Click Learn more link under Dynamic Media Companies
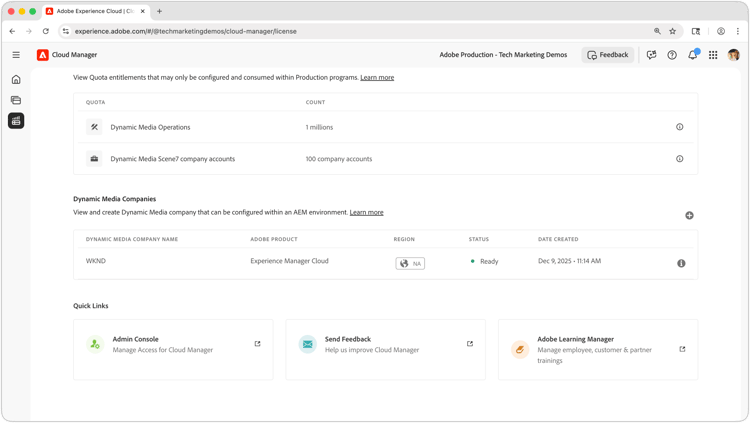Screen dimensions: 750x423 point(366,212)
